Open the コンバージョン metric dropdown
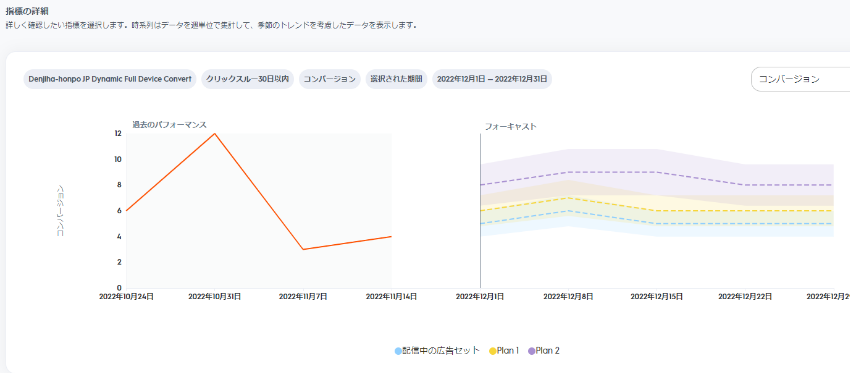 click(x=800, y=79)
